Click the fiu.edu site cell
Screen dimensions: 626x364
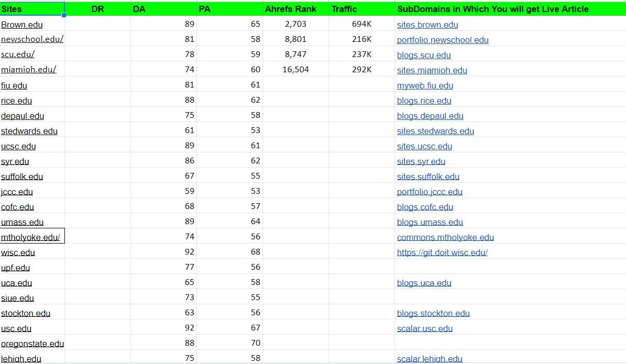32,85
